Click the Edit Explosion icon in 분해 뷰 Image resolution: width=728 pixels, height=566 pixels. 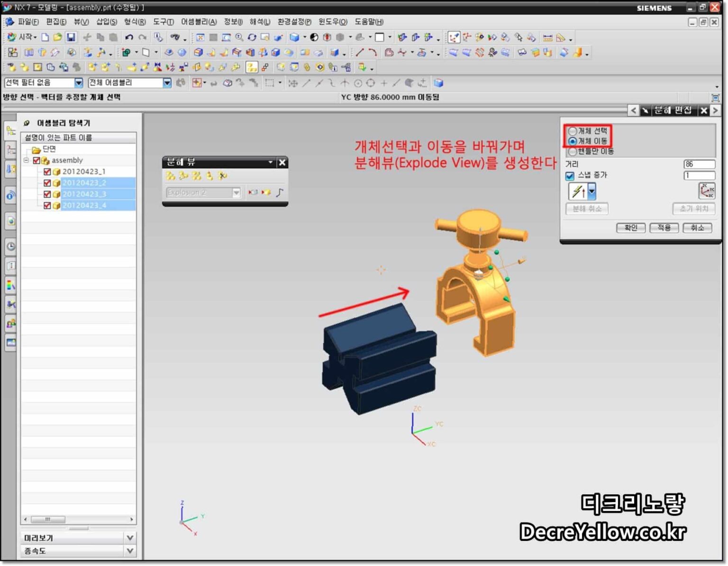point(183,176)
